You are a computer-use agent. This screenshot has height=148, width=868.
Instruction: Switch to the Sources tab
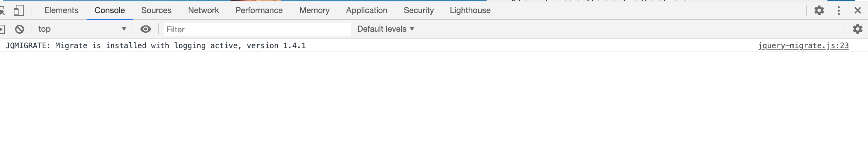[156, 11]
